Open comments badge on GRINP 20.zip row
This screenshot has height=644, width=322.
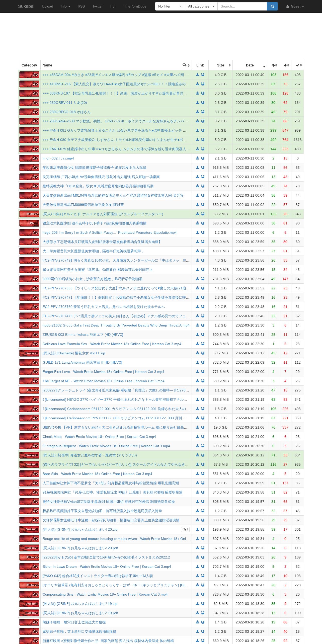(x=185, y=529)
